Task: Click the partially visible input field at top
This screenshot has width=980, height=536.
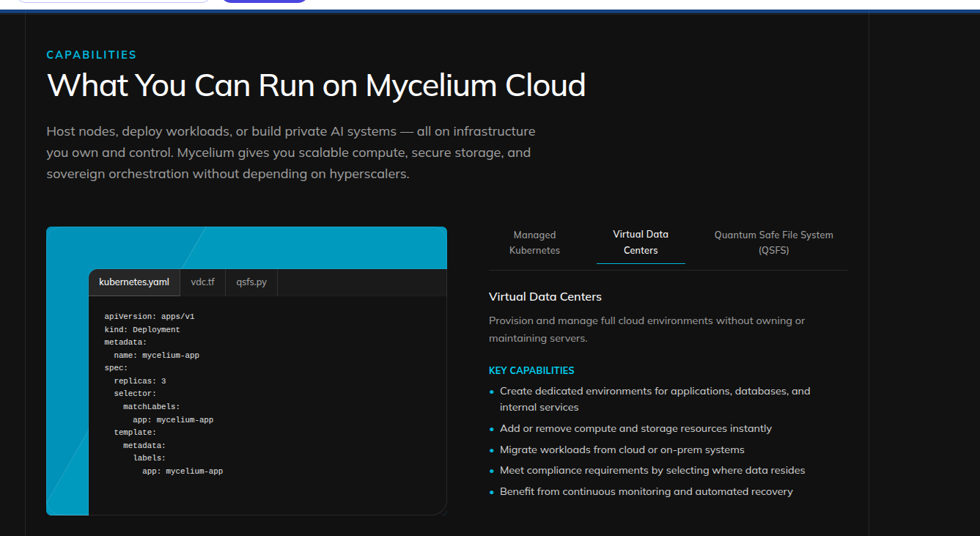Action: 114,1
